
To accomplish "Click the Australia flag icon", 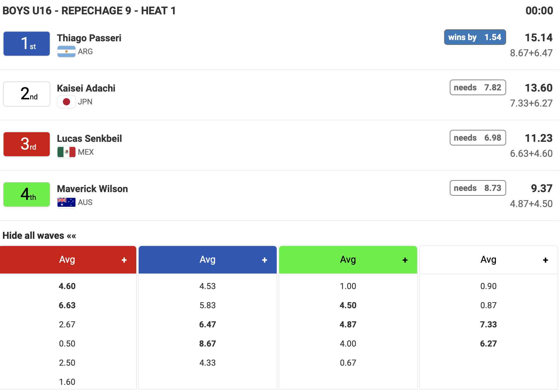I will (66, 202).
